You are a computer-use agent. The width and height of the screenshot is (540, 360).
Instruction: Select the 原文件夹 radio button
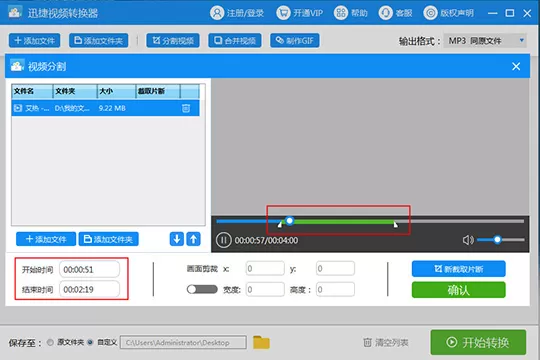pyautogui.click(x=50, y=342)
